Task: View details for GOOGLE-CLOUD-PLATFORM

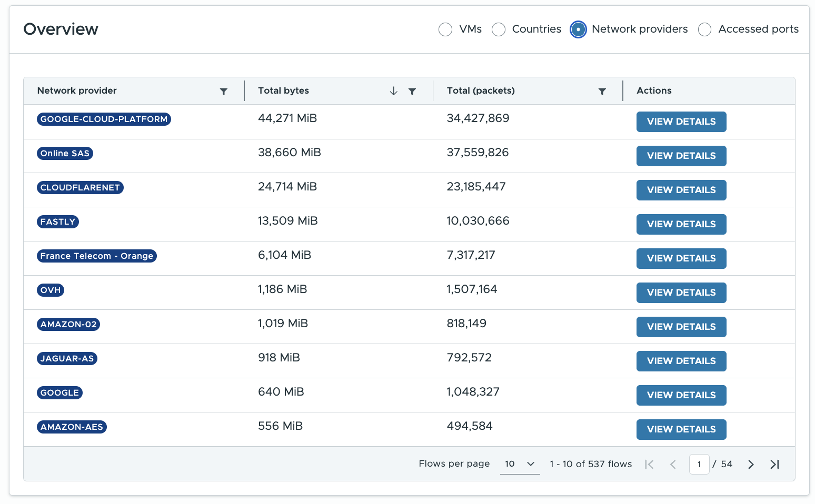Action: coord(681,122)
